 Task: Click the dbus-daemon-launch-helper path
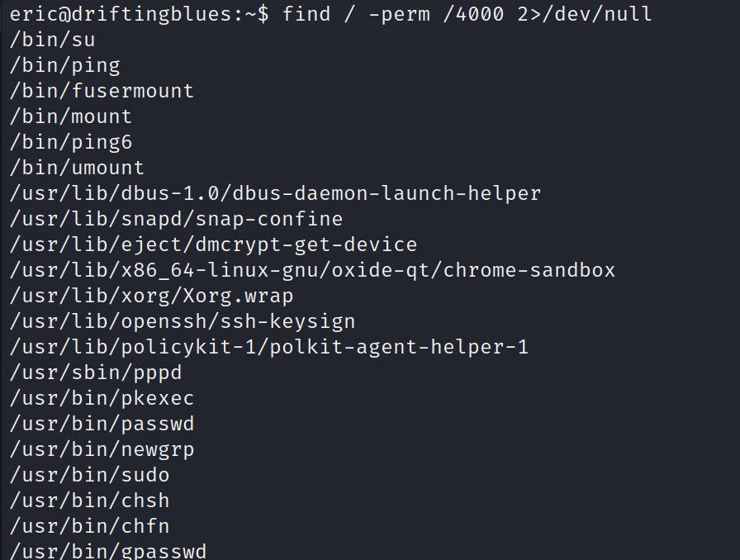[275, 193]
